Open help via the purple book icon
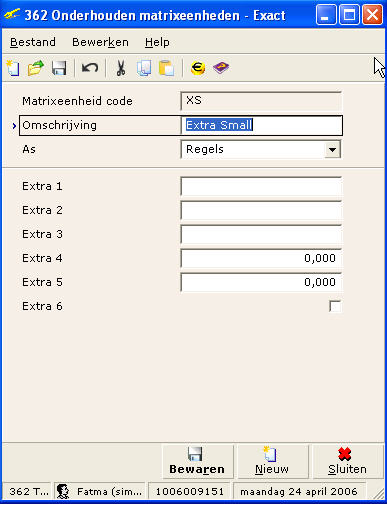This screenshot has width=387, height=505. pyautogui.click(x=221, y=68)
